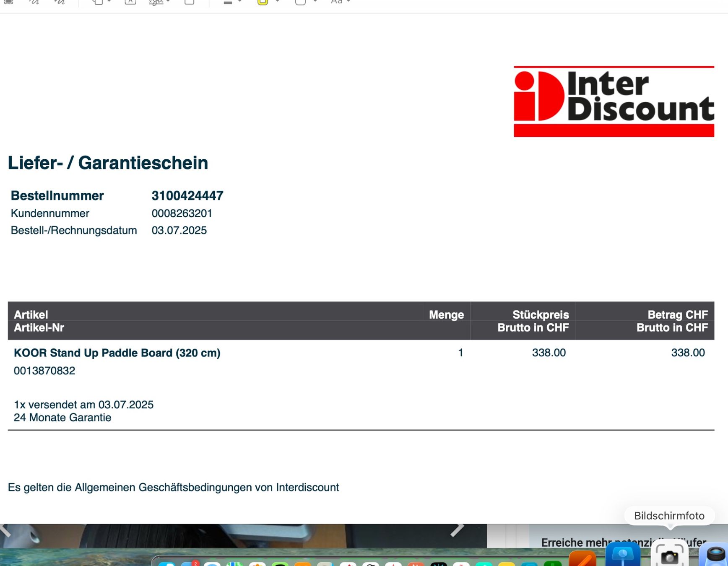This screenshot has width=728, height=566.
Task: Select the quantity value 1
Action: coord(460,353)
